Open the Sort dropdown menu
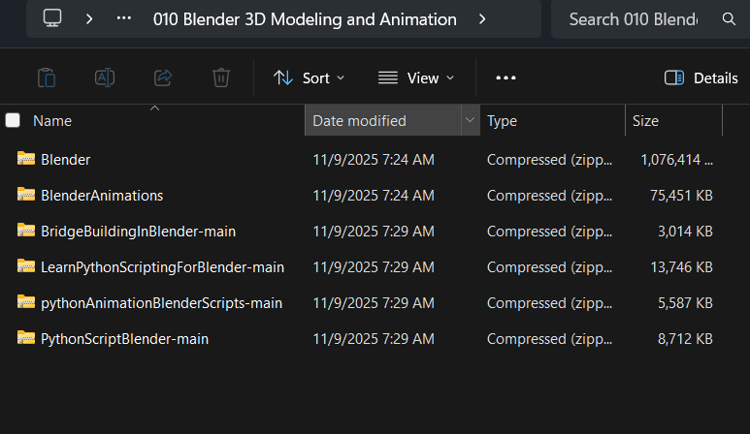Image resolution: width=750 pixels, height=434 pixels. pos(309,78)
